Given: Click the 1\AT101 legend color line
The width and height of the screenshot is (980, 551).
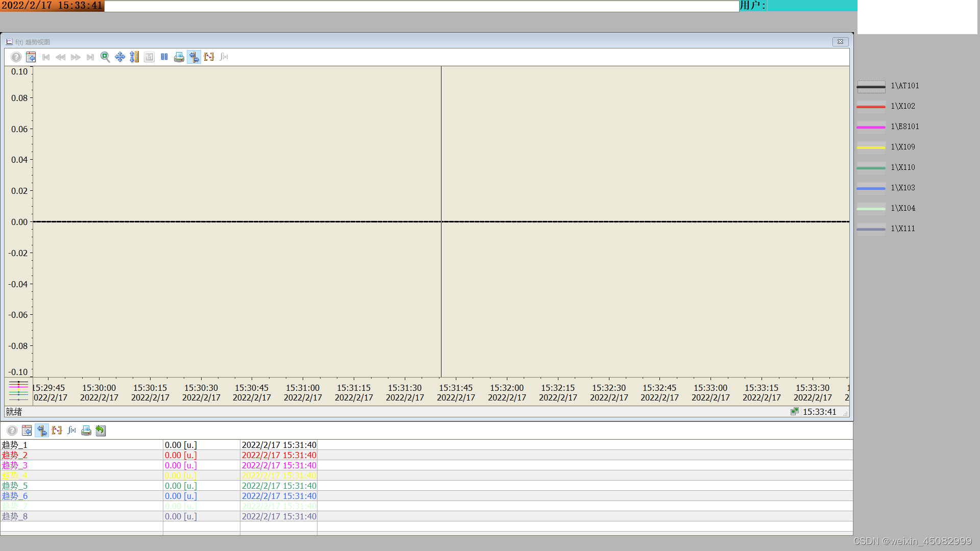Looking at the screenshot, I should 871,87.
